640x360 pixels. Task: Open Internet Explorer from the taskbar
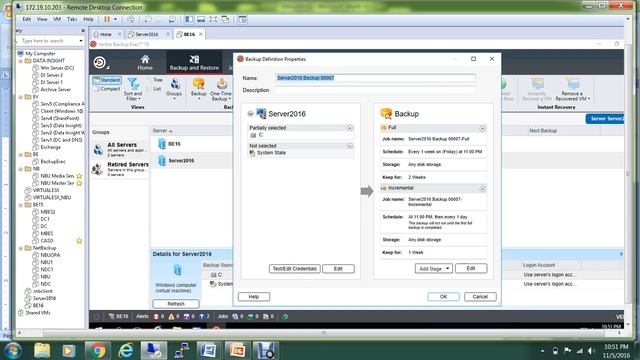[125, 350]
